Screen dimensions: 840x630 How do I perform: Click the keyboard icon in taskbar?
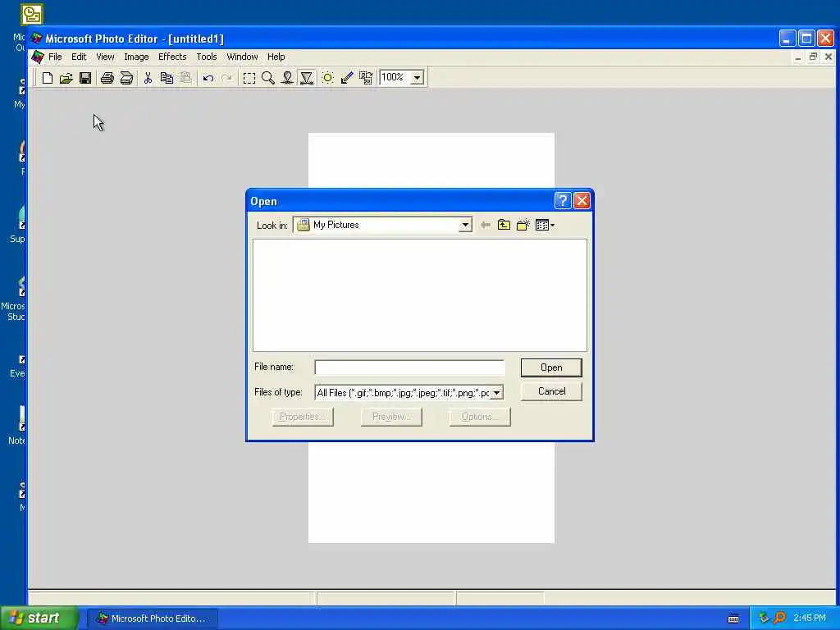733,619
